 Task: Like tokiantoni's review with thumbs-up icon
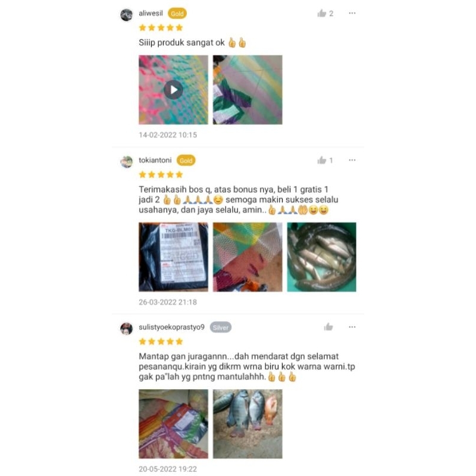tap(321, 160)
